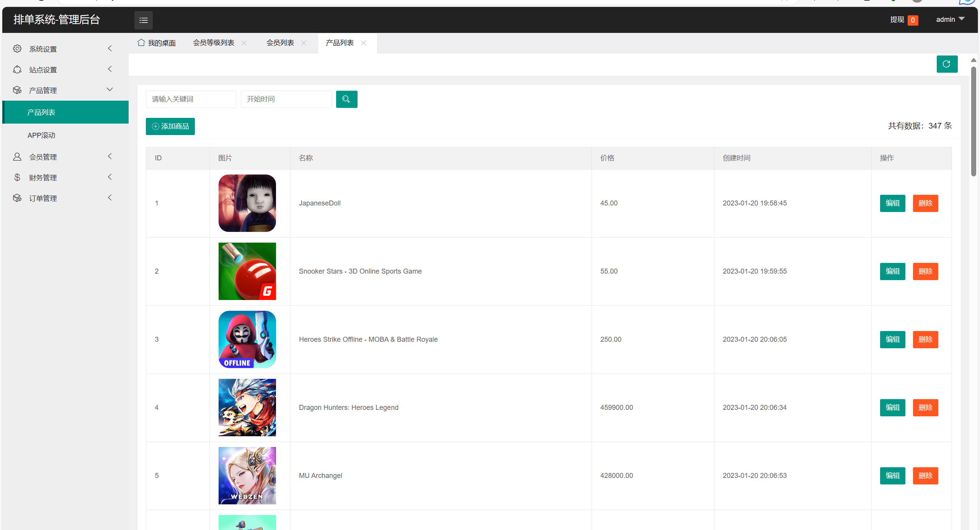Delete the JapaneseDoll product row
Image resolution: width=980 pixels, height=530 pixels.
pos(925,203)
